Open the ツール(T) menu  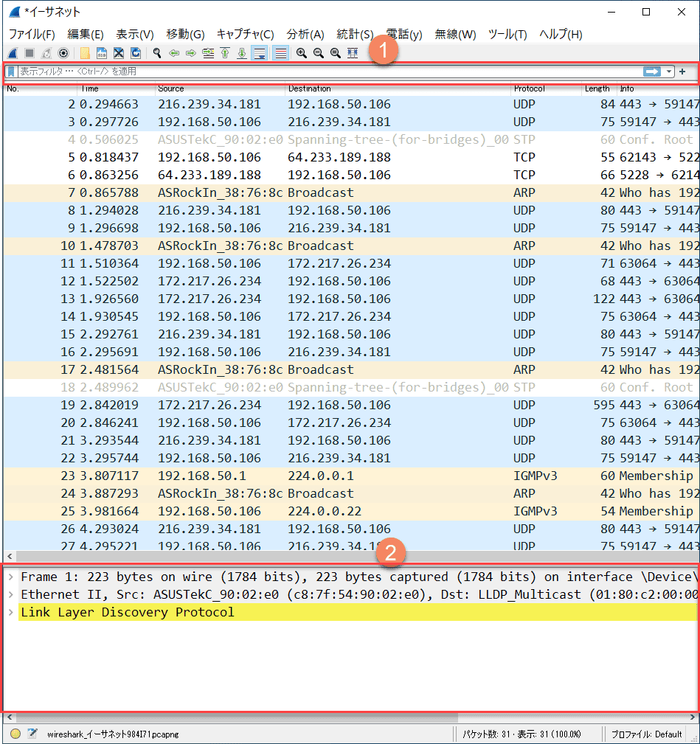pyautogui.click(x=507, y=34)
